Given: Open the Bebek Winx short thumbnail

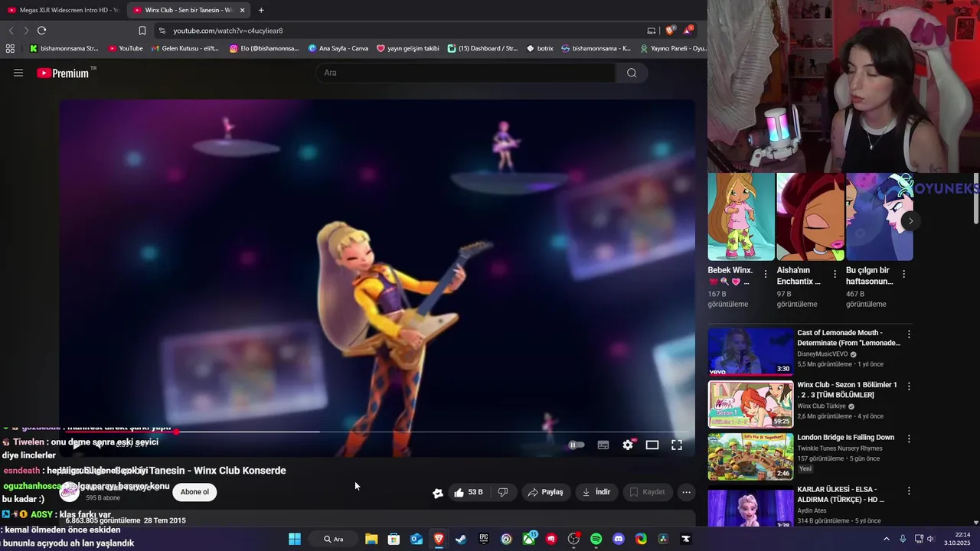Looking at the screenshot, I should pyautogui.click(x=741, y=217).
